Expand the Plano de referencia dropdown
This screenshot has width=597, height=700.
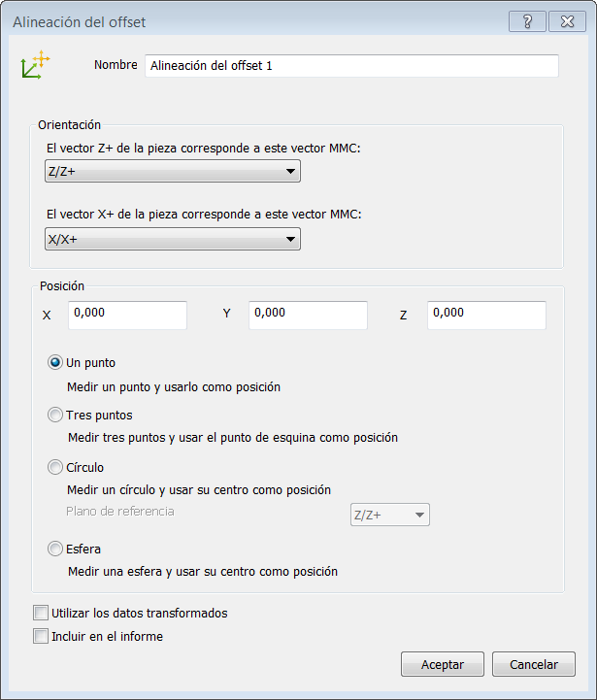coord(389,515)
